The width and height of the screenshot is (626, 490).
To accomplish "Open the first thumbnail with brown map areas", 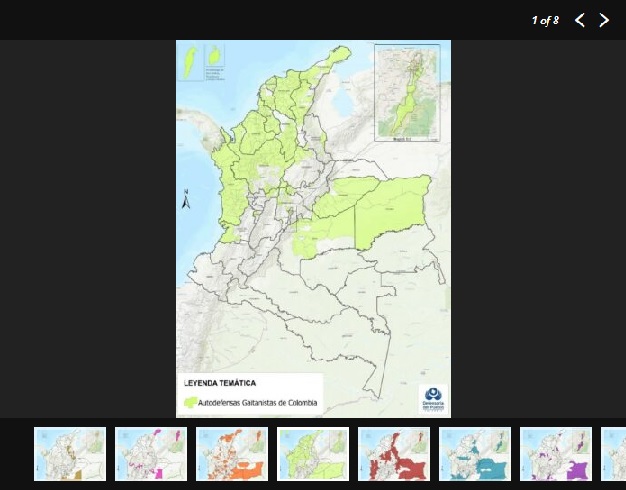I will click(x=70, y=454).
